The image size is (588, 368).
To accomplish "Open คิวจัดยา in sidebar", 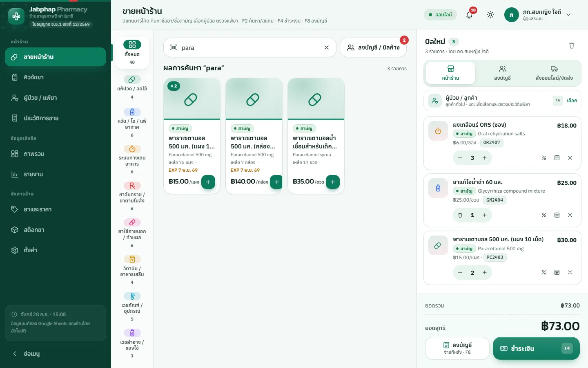I will pyautogui.click(x=56, y=77).
